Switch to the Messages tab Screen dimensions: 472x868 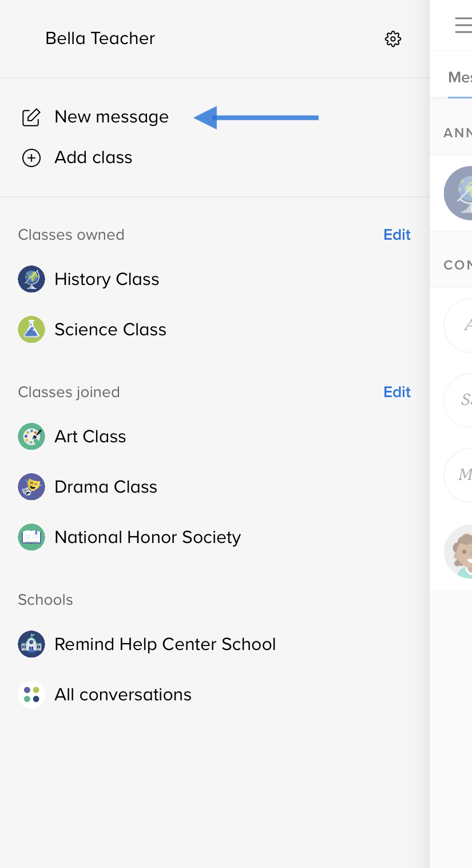click(x=460, y=77)
